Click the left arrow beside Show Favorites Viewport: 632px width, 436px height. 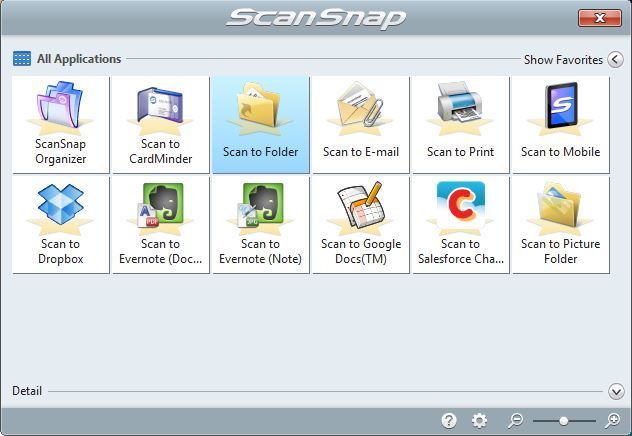tap(615, 60)
